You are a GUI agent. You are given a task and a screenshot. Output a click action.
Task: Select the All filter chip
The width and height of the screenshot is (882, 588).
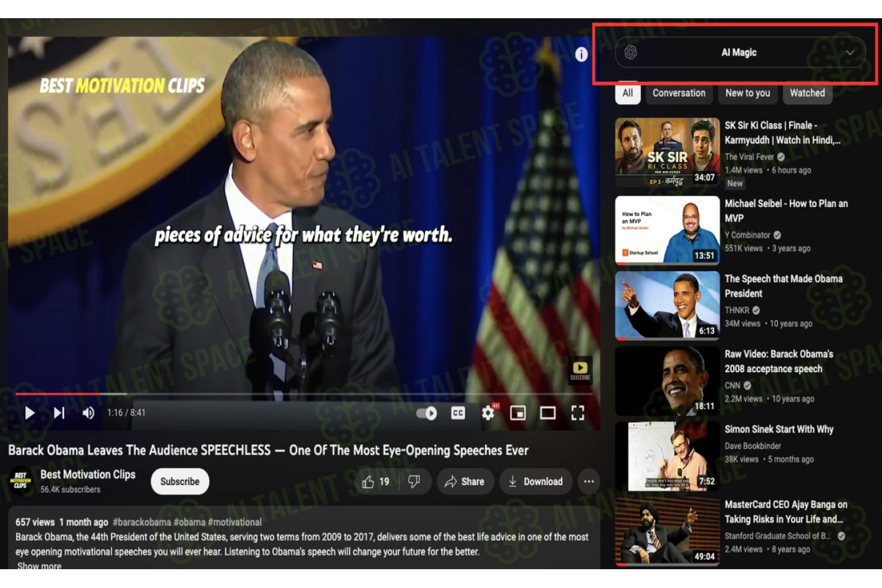coord(627,93)
